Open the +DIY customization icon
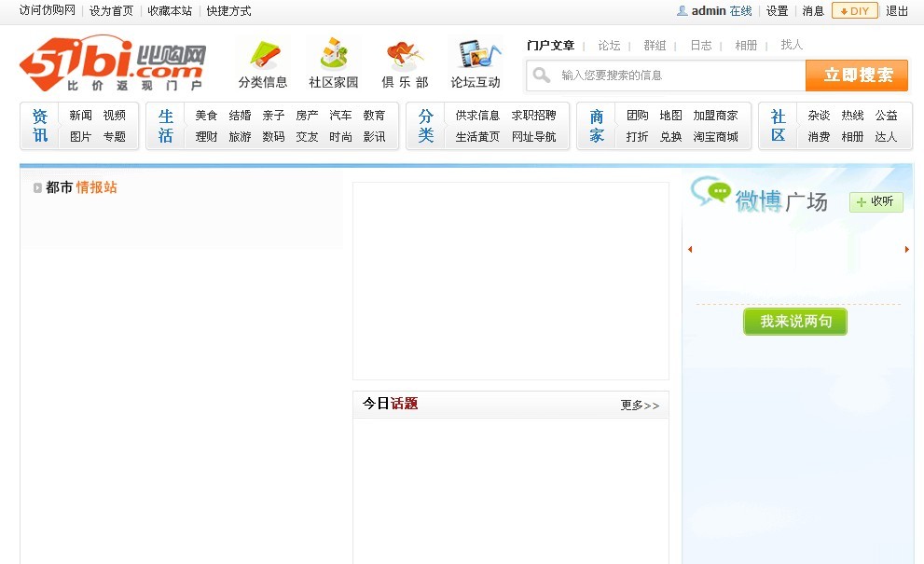 tap(855, 11)
